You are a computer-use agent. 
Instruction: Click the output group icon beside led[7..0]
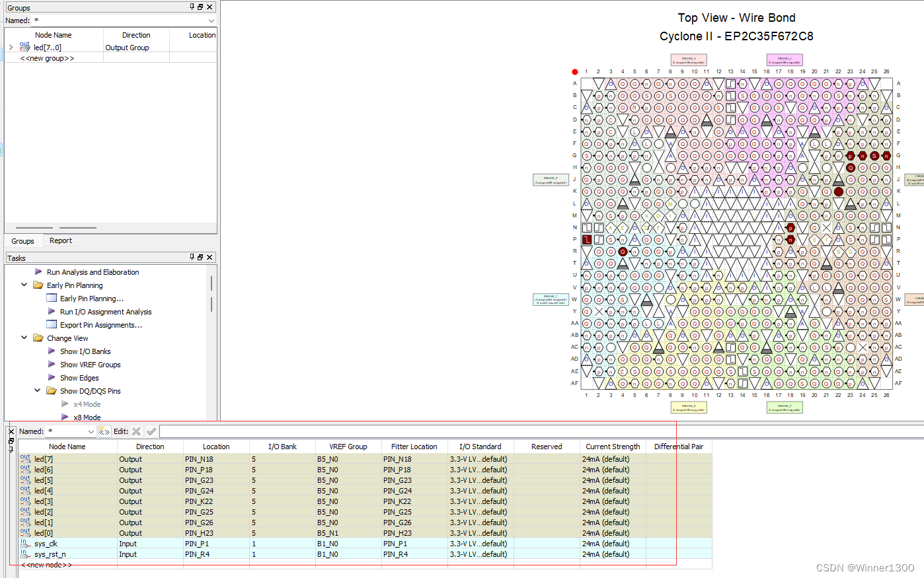[24, 47]
